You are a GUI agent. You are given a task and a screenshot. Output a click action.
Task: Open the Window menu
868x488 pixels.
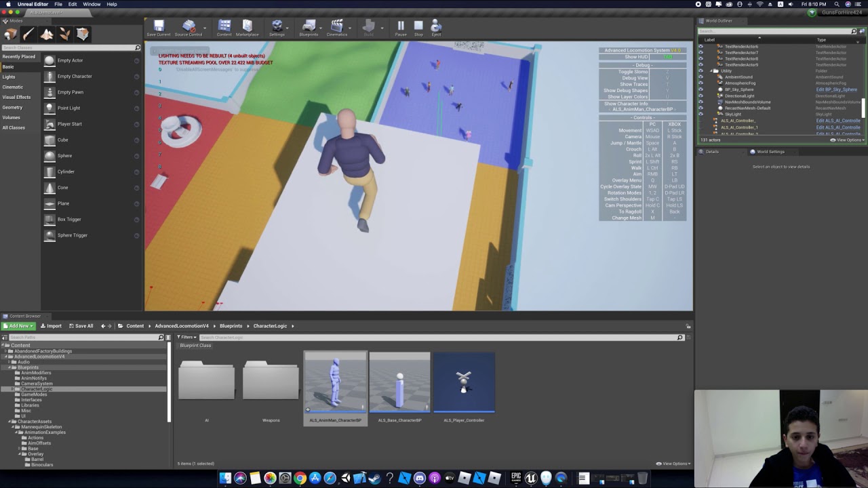92,4
